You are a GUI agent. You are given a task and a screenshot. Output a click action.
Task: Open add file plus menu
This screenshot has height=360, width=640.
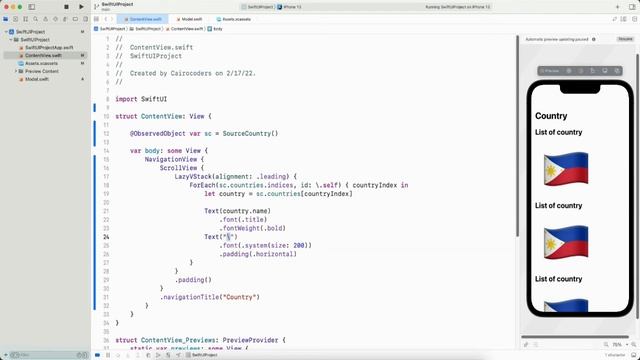tap(6, 355)
